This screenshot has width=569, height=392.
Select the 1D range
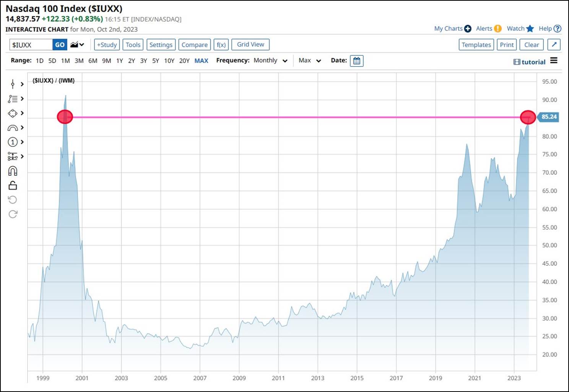click(x=40, y=61)
